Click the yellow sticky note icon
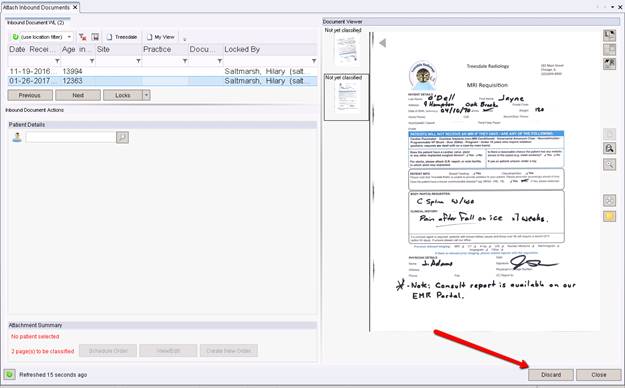Viewport: 625px width, 388px height. pyautogui.click(x=609, y=217)
